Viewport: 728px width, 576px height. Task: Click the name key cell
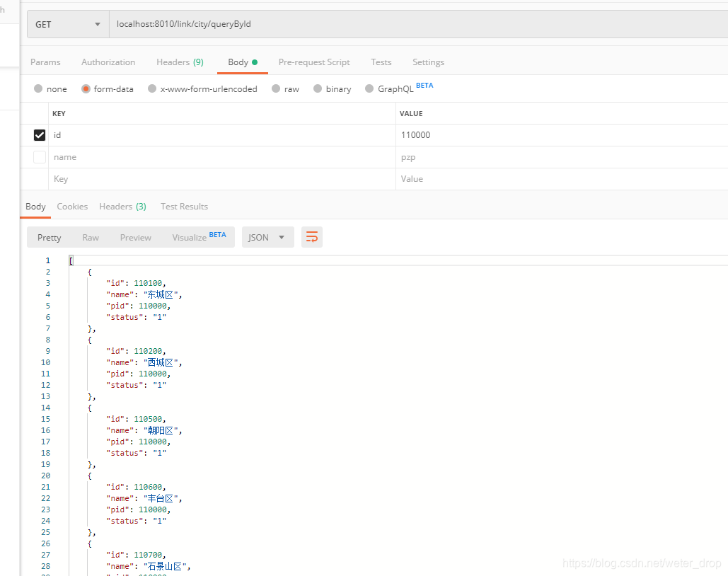coord(222,157)
